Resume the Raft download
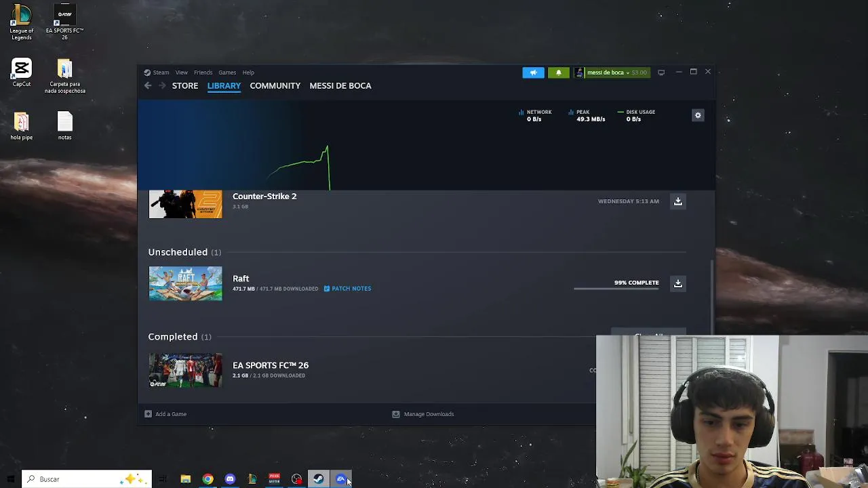868x488 pixels. click(x=677, y=283)
